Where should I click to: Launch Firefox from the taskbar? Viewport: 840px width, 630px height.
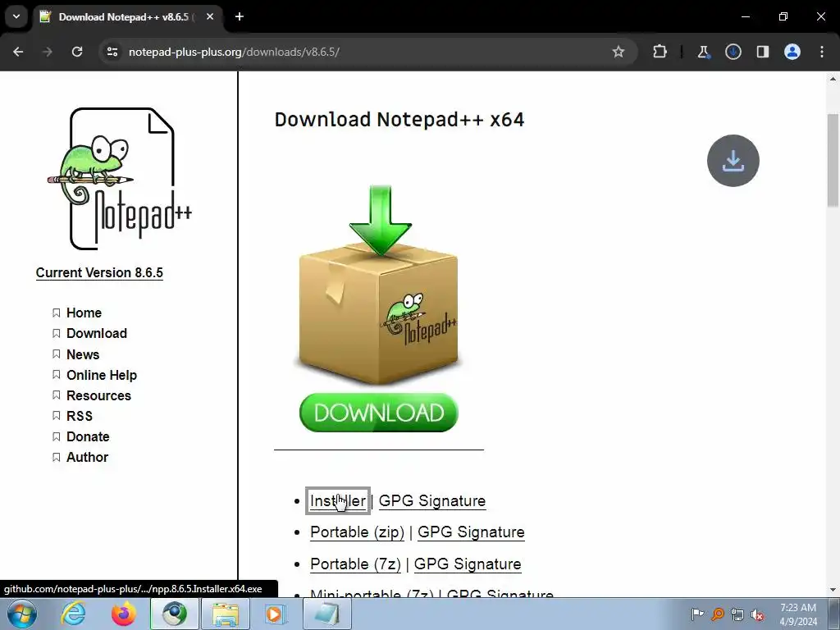(x=124, y=614)
